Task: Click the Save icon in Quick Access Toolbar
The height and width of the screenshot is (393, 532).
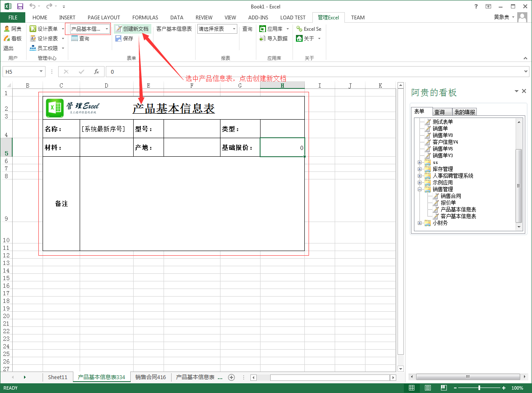Action: coord(20,6)
